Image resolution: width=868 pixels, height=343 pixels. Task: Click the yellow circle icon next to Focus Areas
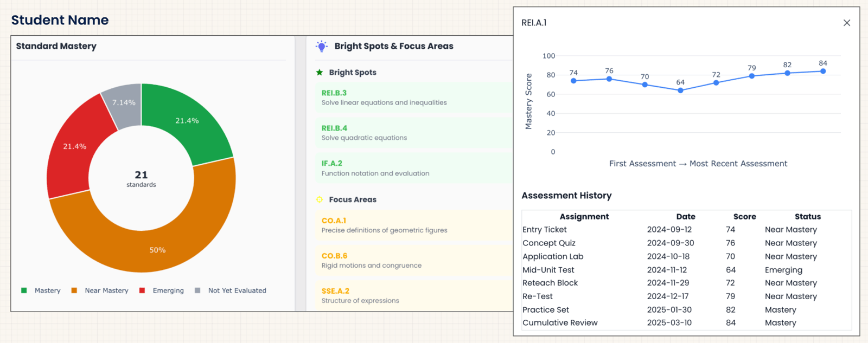pos(320,199)
